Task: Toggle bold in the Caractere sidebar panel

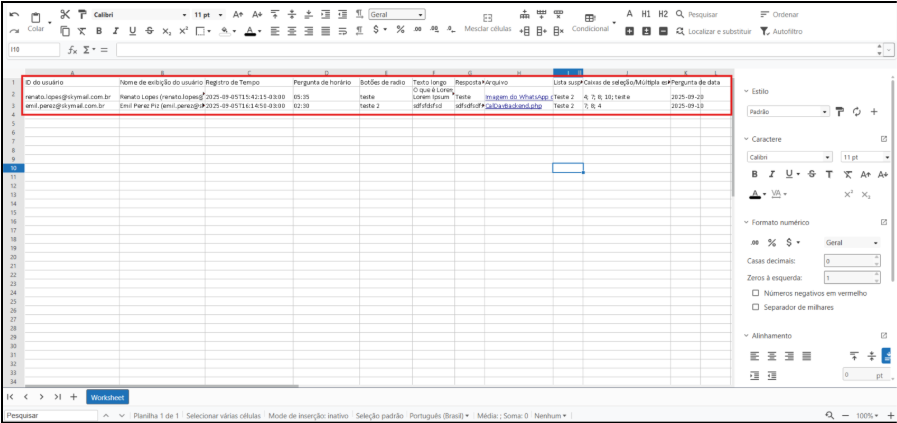Action: point(755,173)
